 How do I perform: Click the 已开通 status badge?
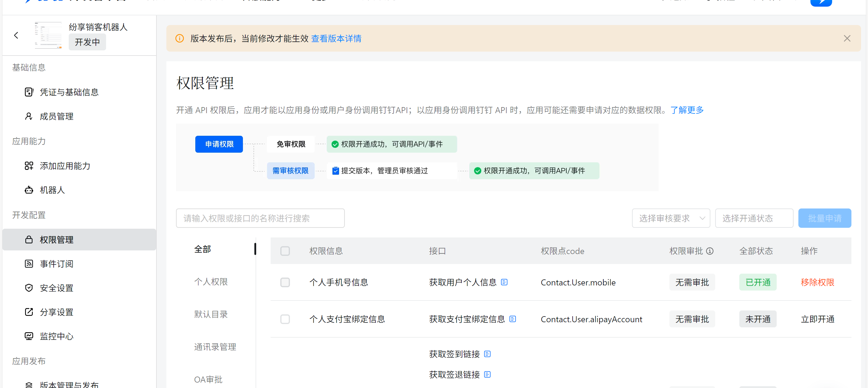[x=757, y=282]
